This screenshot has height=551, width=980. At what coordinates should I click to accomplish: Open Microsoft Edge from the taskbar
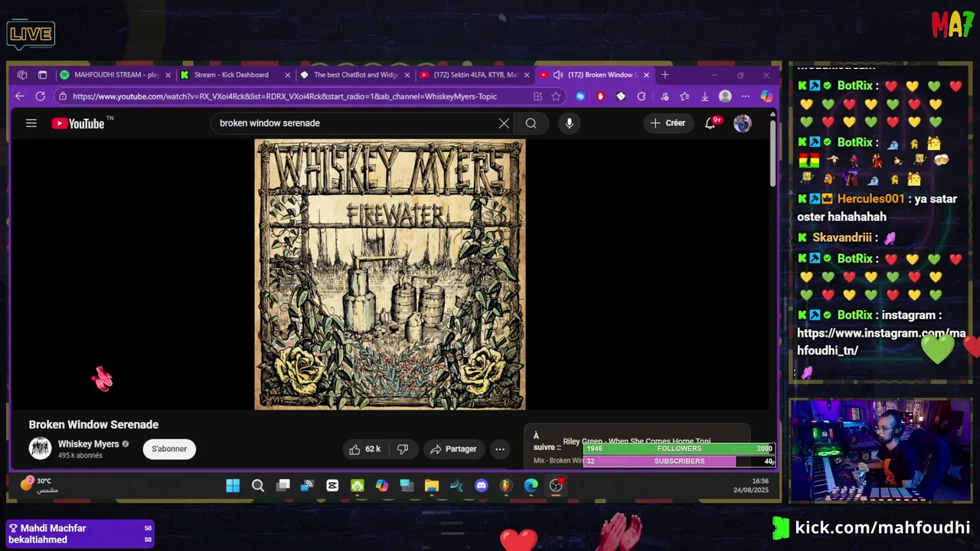pyautogui.click(x=531, y=485)
